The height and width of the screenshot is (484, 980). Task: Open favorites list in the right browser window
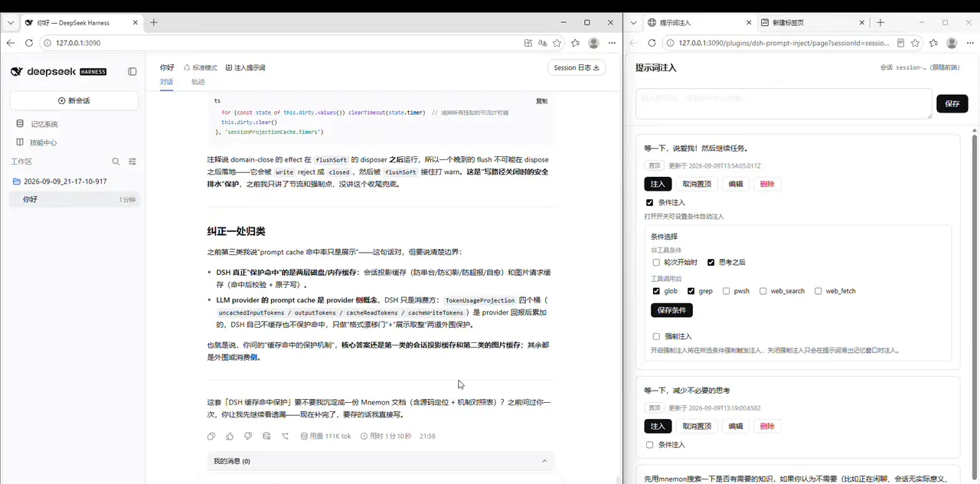(x=933, y=43)
